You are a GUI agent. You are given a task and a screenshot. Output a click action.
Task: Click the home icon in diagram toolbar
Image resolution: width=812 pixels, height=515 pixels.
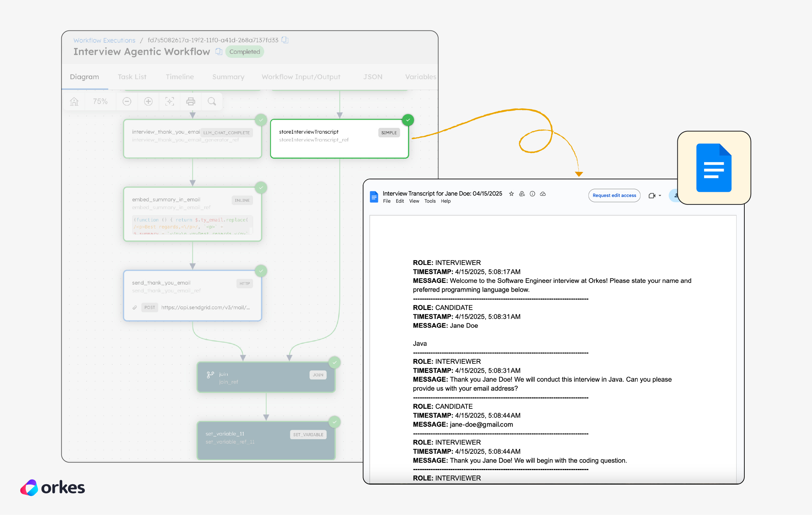(74, 102)
